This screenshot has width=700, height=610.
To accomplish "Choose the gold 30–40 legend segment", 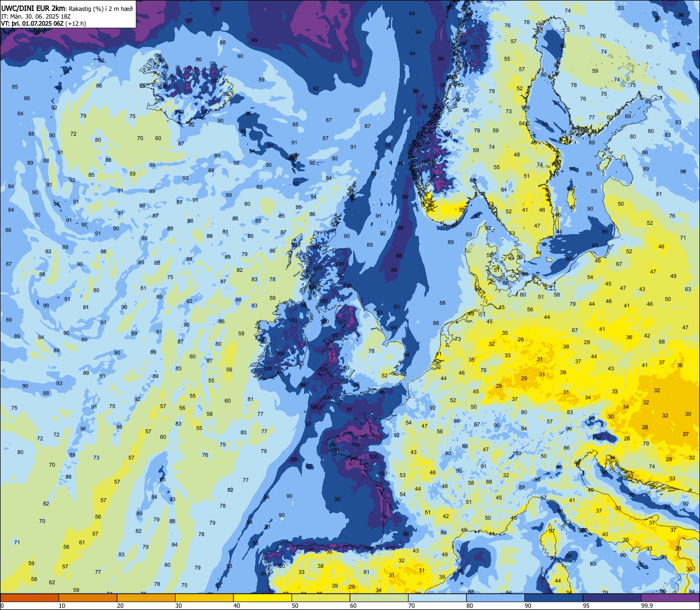I will click(x=204, y=597).
